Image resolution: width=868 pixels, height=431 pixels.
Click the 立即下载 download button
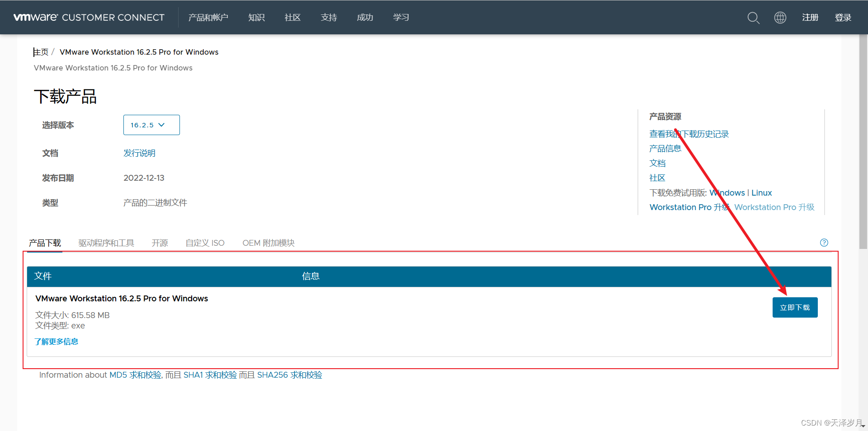(795, 307)
